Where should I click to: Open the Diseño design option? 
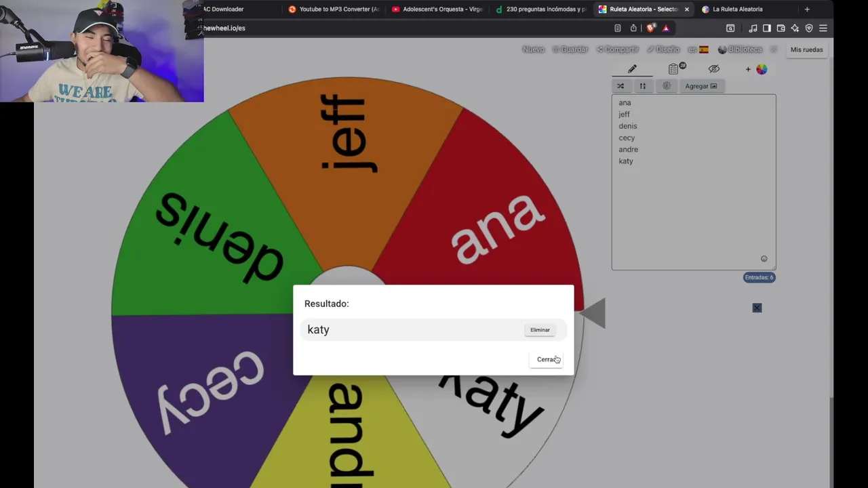click(x=663, y=49)
